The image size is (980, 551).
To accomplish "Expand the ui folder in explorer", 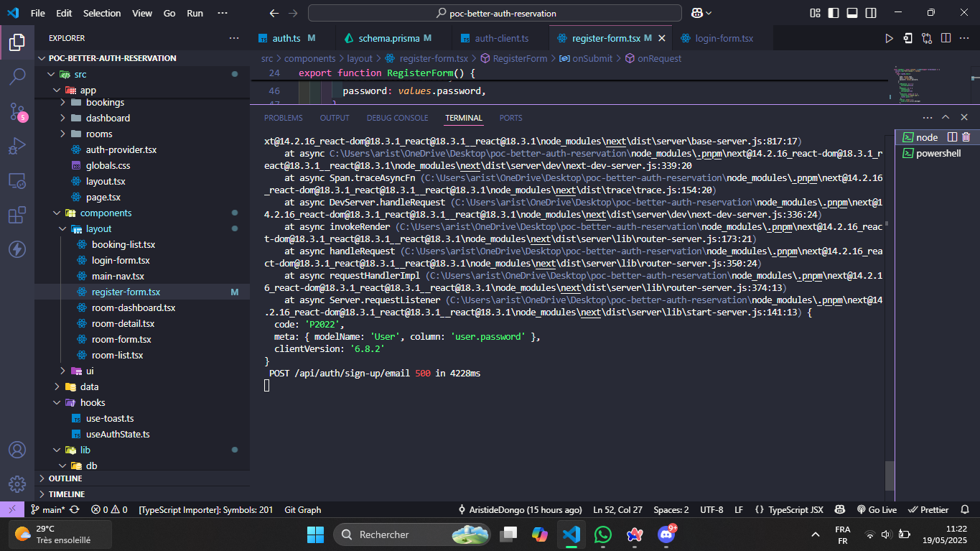I will point(62,371).
